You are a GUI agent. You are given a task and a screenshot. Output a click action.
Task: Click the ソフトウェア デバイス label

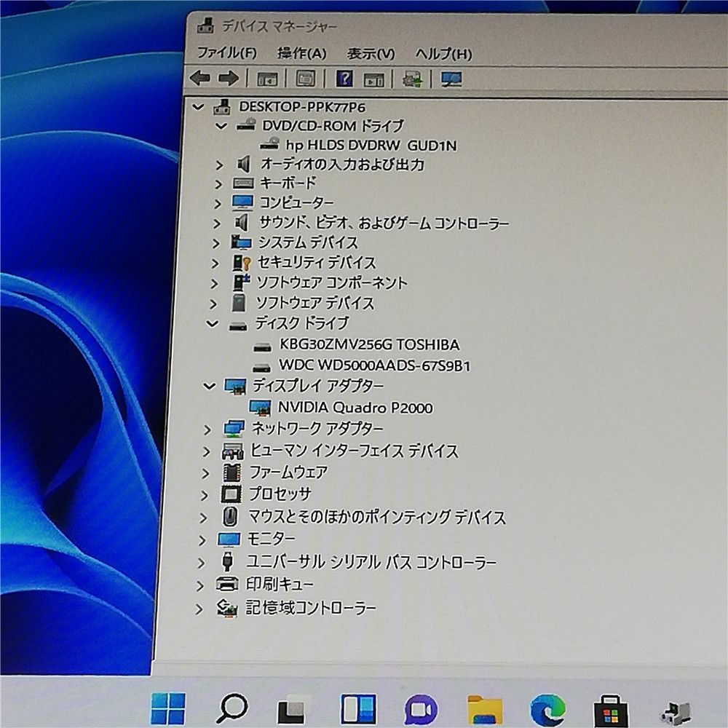(x=314, y=303)
